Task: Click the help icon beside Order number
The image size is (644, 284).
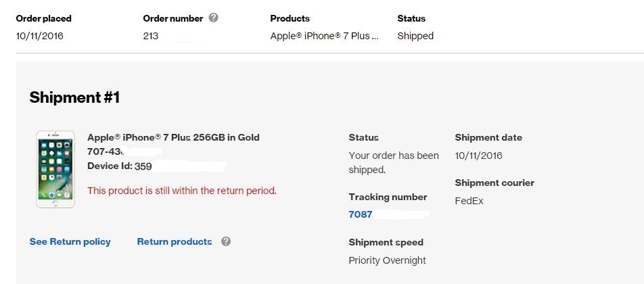Action: click(x=214, y=18)
